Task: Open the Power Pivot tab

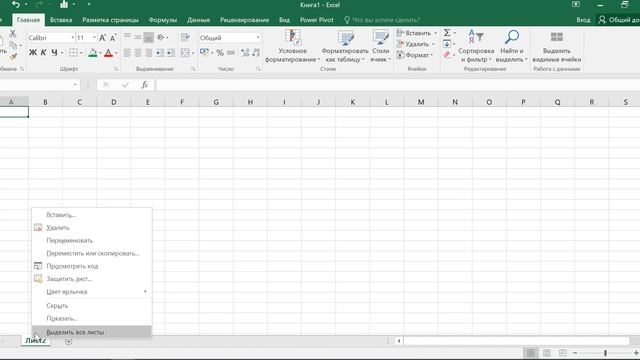Action: 316,20
